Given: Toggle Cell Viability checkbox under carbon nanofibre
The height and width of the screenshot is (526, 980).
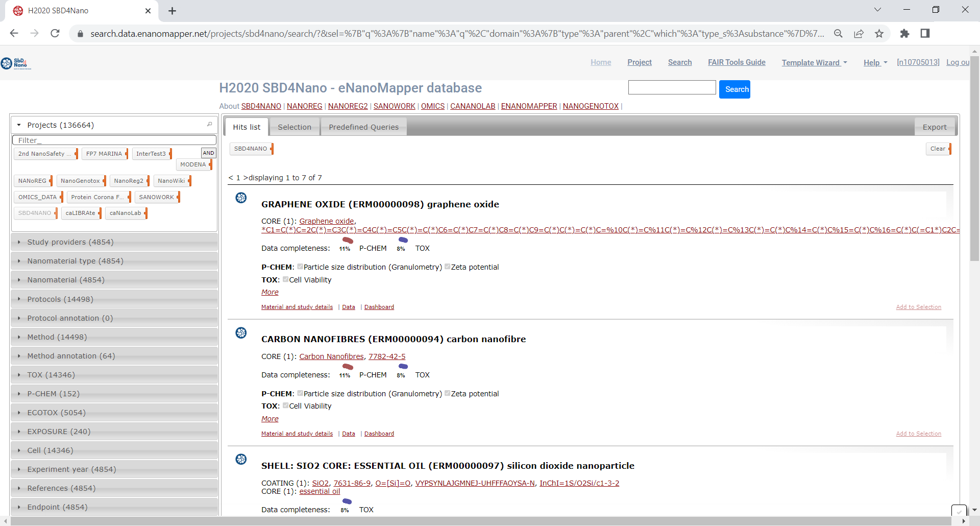Looking at the screenshot, I should tap(286, 405).
